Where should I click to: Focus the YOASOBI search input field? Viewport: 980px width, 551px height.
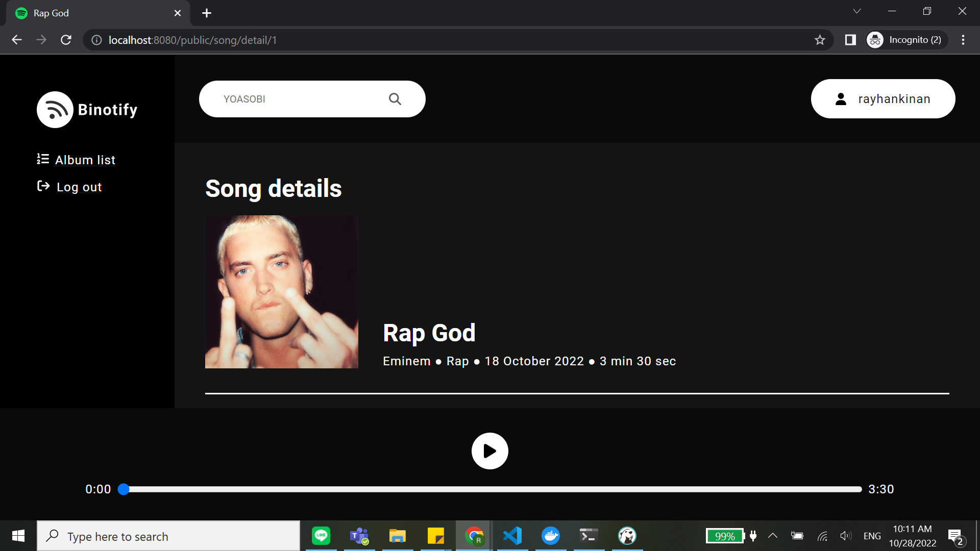(301, 99)
